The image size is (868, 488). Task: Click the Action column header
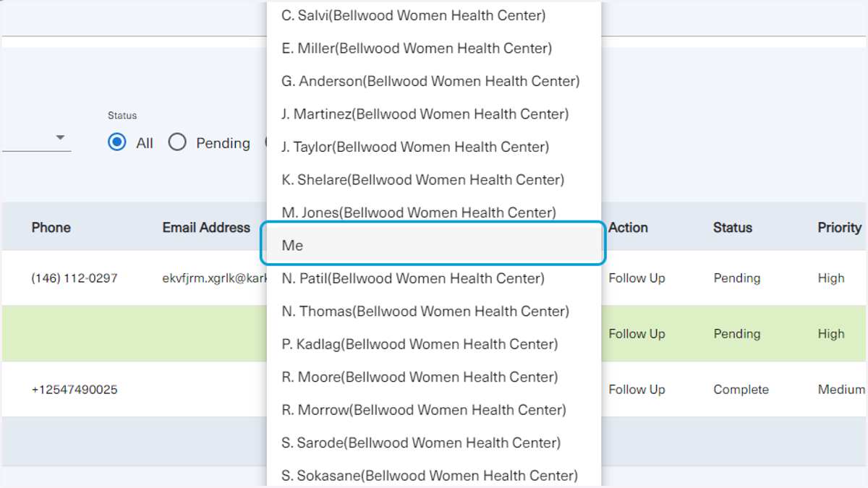click(628, 228)
